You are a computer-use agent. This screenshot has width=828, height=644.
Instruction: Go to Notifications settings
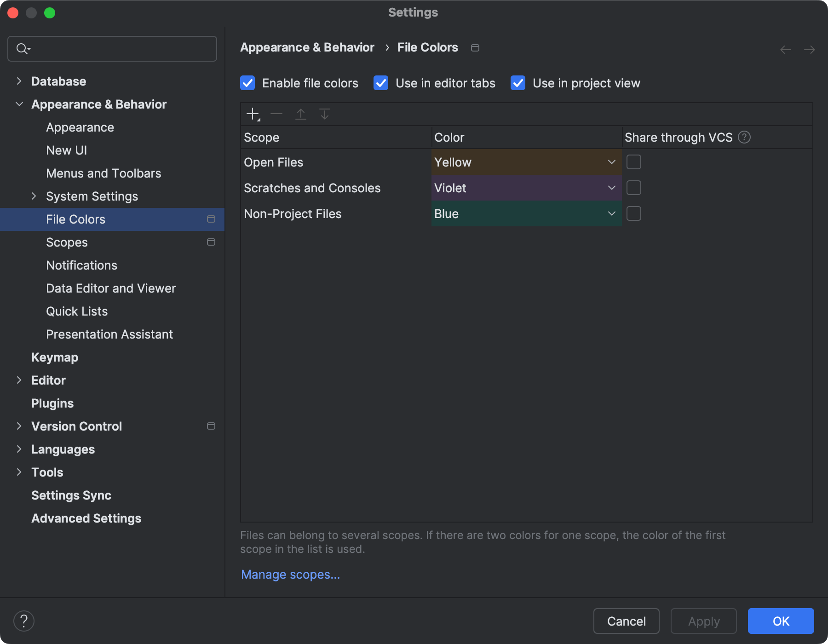click(81, 265)
